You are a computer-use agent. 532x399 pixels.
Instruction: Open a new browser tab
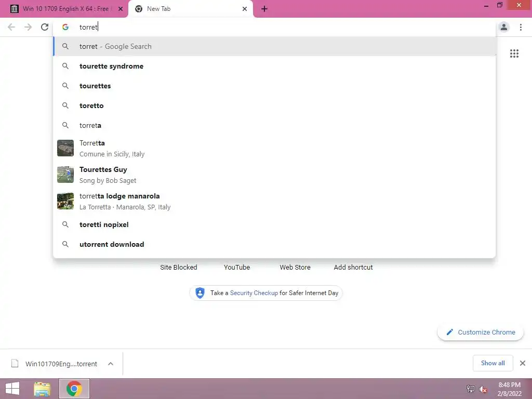tap(264, 9)
